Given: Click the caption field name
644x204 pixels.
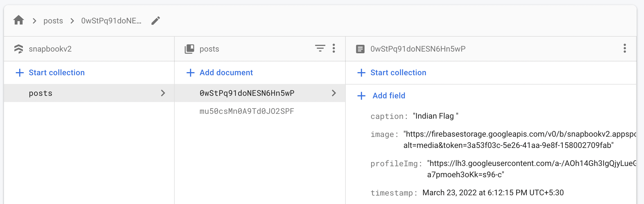Looking at the screenshot, I should coord(389,116).
